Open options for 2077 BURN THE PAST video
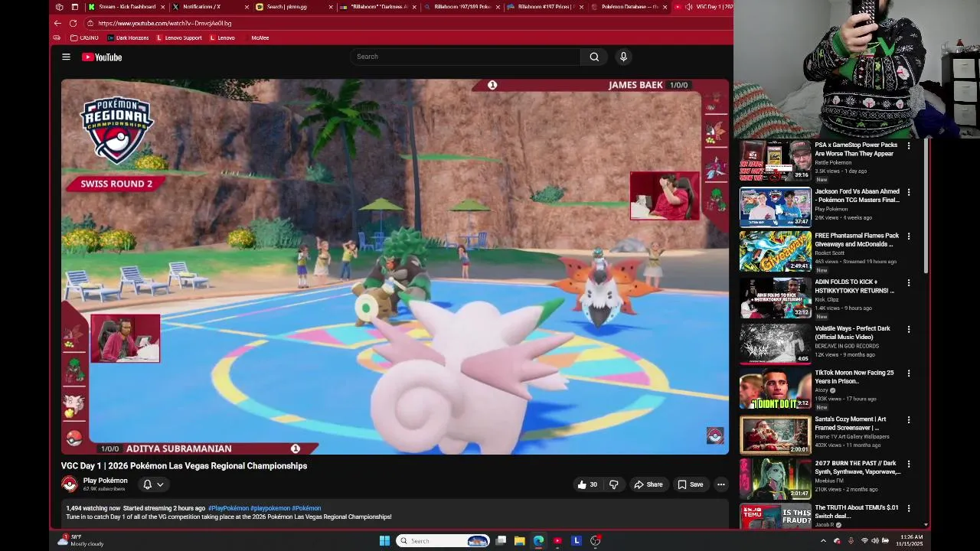 click(909, 464)
